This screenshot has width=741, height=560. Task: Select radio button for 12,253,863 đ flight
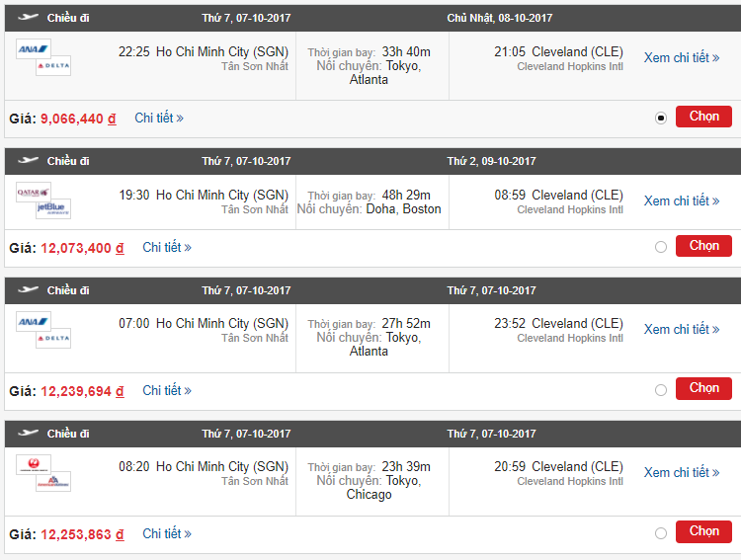pos(661,533)
